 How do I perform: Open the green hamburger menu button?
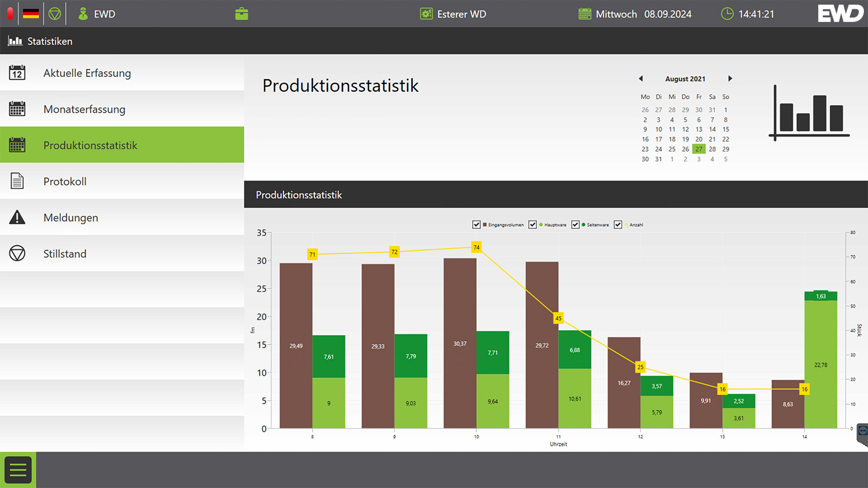point(18,470)
